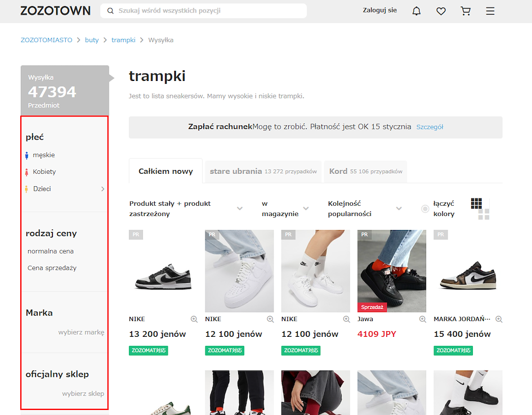
Task: Open the black Jawa sneaker thumbnail
Action: pos(392,271)
